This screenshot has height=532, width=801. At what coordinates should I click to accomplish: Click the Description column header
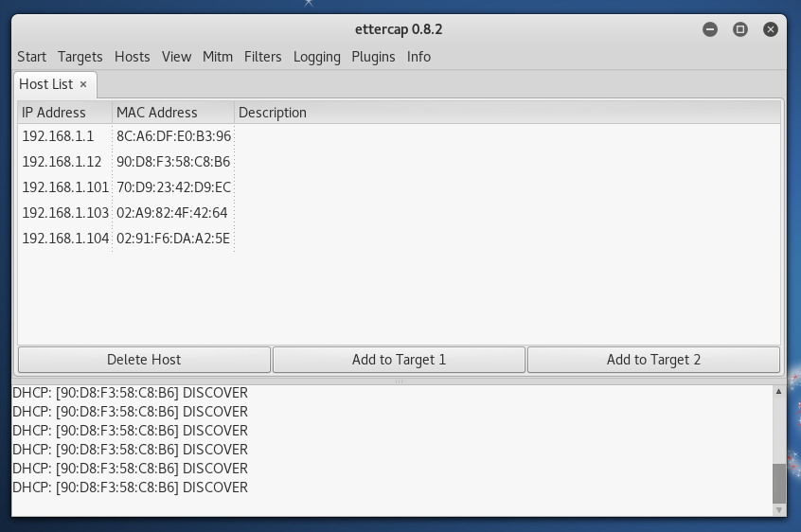click(507, 113)
